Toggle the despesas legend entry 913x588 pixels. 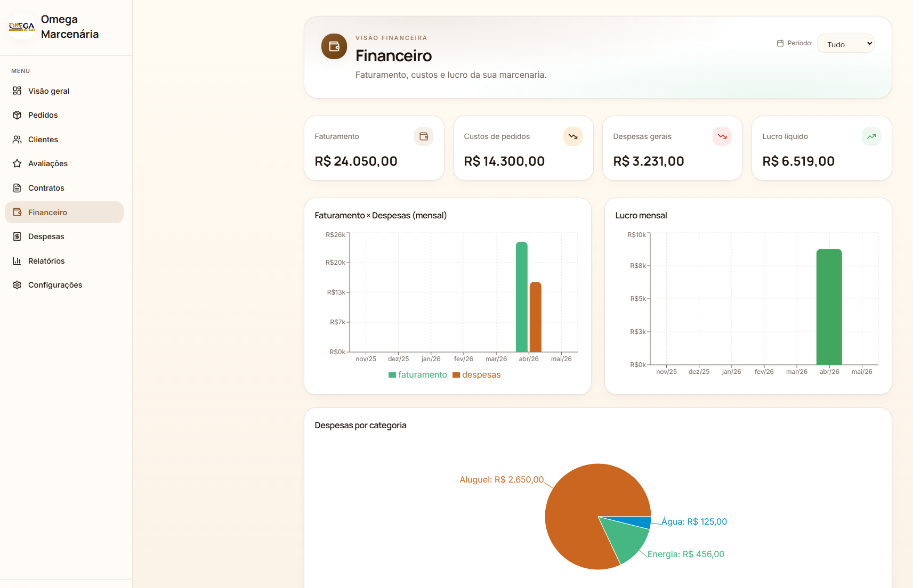coord(476,375)
